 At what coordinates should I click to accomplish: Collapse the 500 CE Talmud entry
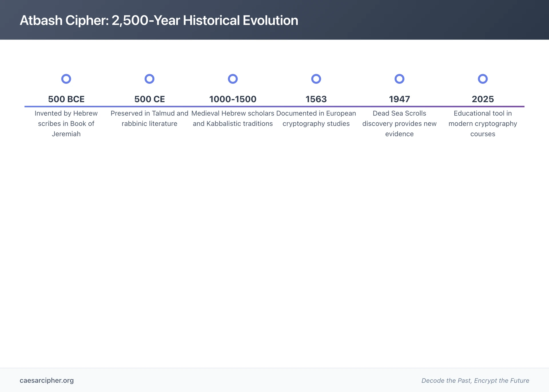[150, 118]
